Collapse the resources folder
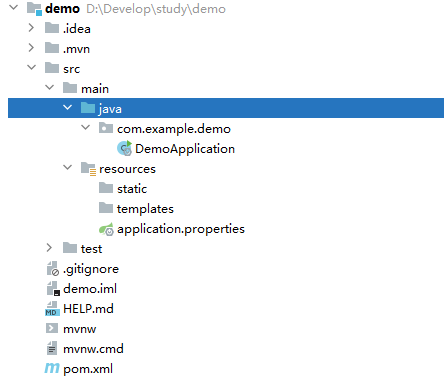This screenshot has width=444, height=382. tap(68, 167)
